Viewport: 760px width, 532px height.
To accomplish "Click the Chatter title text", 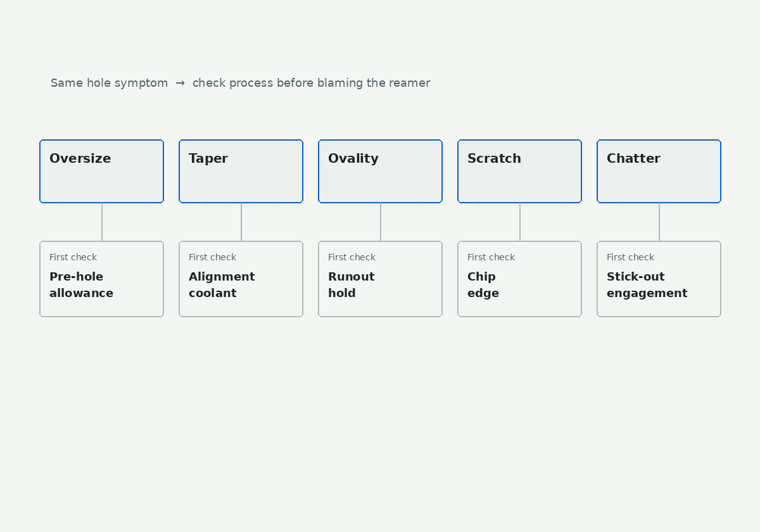I will click(x=633, y=159).
